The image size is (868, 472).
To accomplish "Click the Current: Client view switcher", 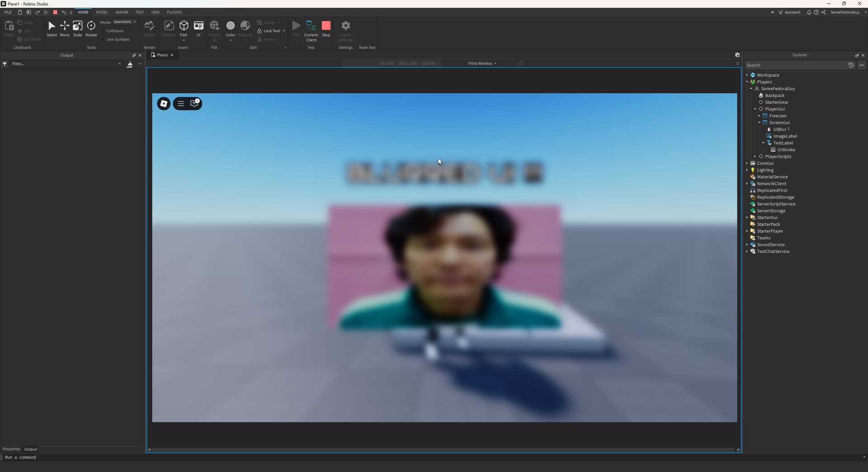I will 311,31.
